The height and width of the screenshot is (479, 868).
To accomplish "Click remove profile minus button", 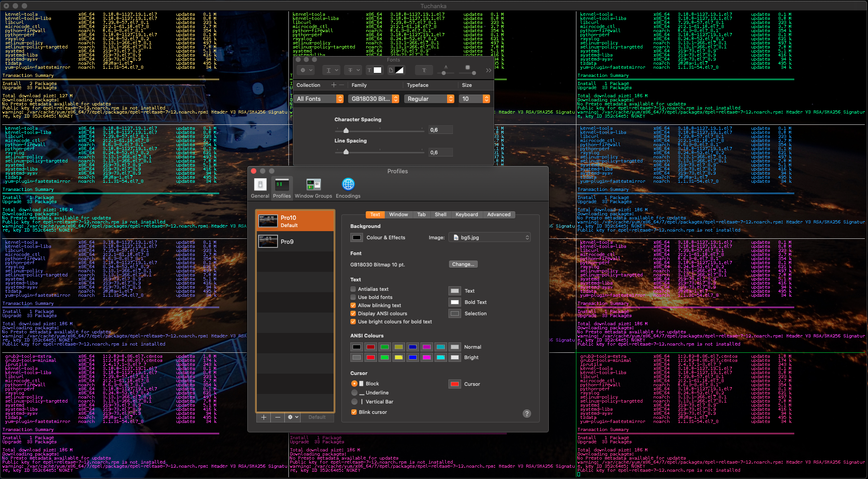I will pos(278,417).
